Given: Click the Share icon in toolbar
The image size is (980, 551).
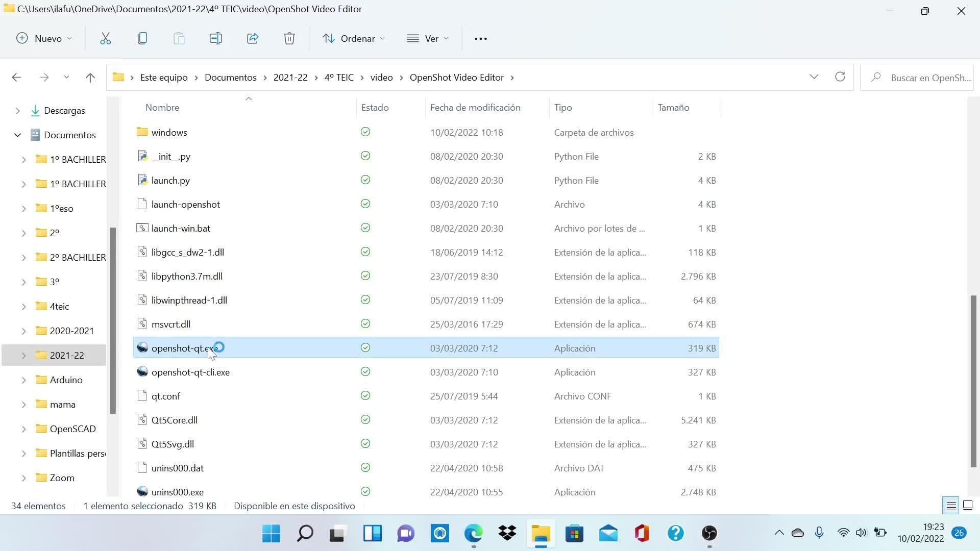Looking at the screenshot, I should [x=253, y=39].
